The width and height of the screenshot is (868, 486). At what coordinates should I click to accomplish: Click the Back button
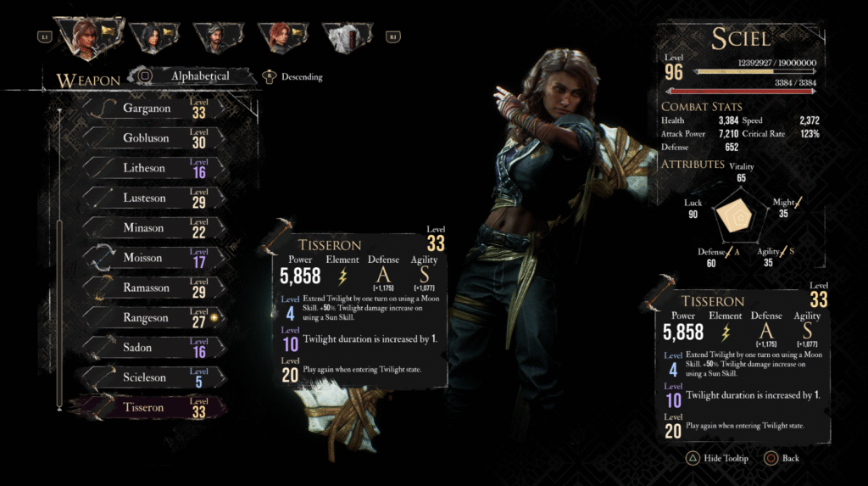pyautogui.click(x=782, y=458)
